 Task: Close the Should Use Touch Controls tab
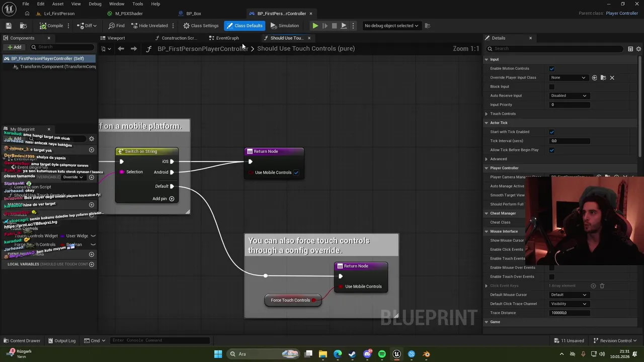309,38
